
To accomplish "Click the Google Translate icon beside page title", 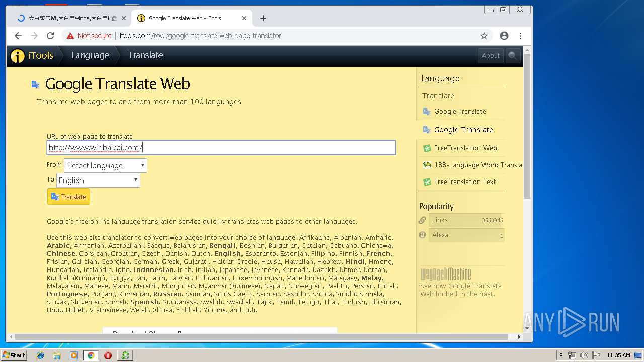I will pos(36,84).
